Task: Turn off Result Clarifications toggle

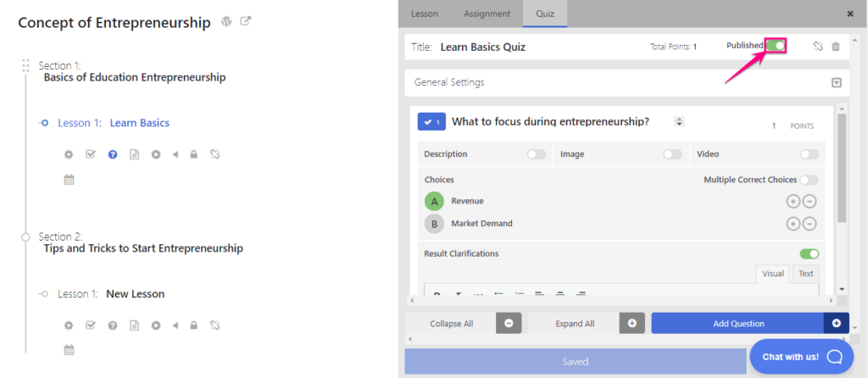Action: click(810, 254)
